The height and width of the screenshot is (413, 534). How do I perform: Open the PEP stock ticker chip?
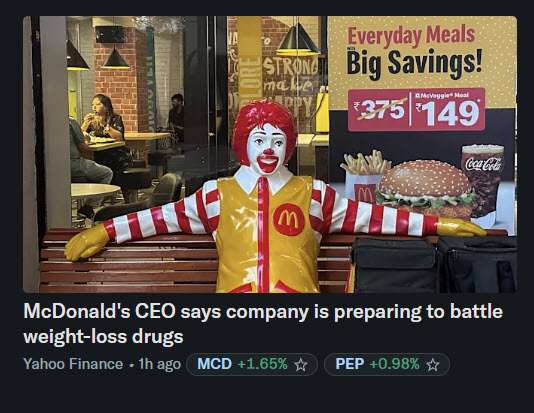[387, 364]
